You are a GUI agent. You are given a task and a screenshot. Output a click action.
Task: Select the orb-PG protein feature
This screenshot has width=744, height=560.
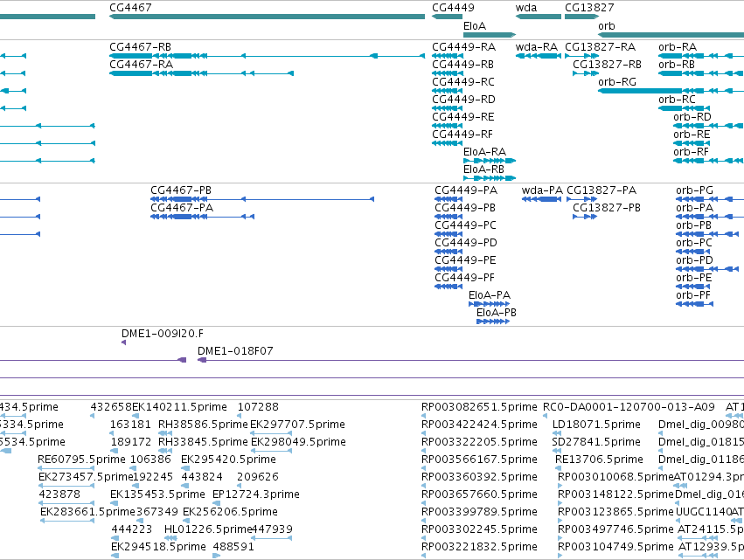coord(710,199)
